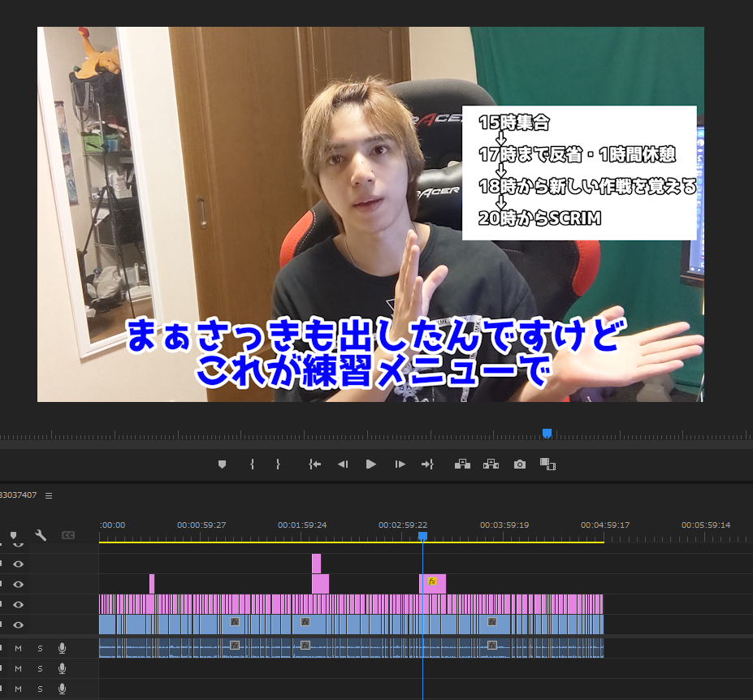Mute the audio track containing the waveform
Image resolution: width=753 pixels, height=700 pixels.
pos(18,649)
